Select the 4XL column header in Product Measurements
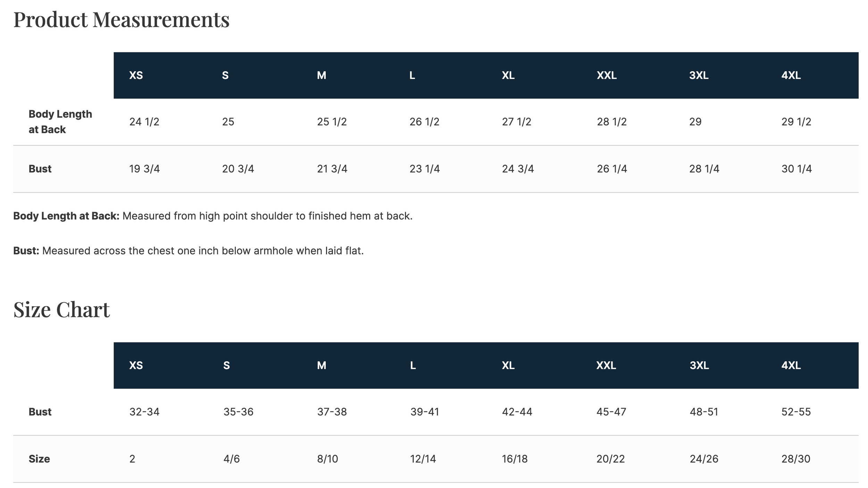Viewport: 868px width, 488px height. pyautogui.click(x=791, y=75)
